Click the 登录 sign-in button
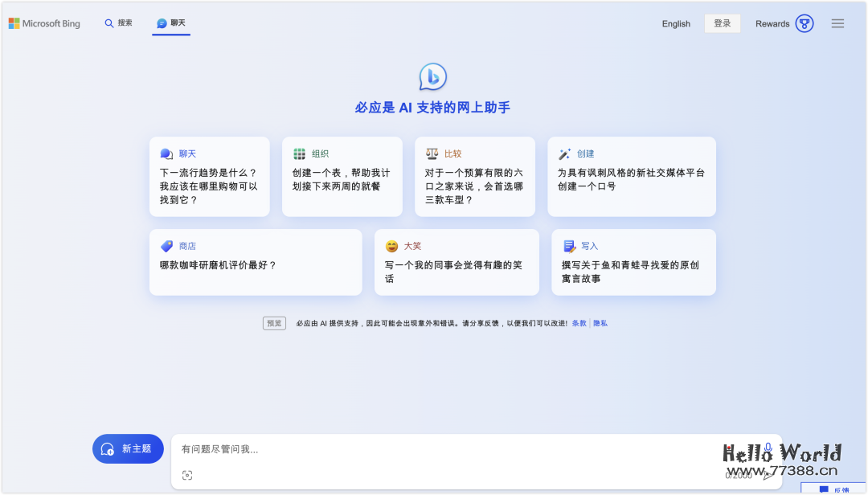 (722, 23)
